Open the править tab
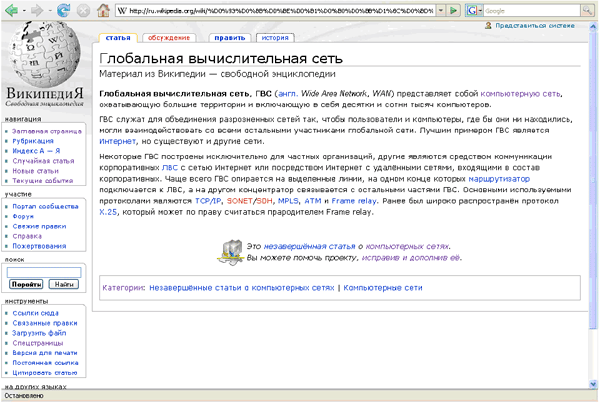The image size is (600, 403). tap(230, 38)
